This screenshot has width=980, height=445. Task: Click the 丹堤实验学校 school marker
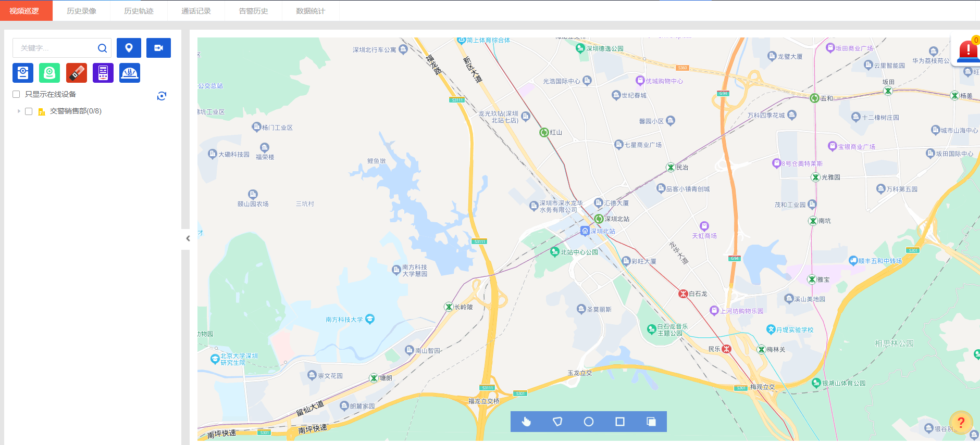pyautogui.click(x=771, y=329)
